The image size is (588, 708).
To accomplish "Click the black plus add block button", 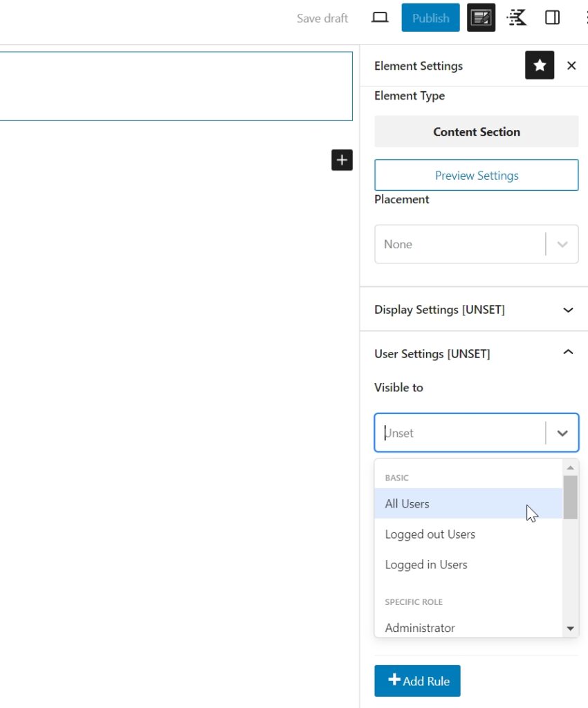I will [342, 160].
